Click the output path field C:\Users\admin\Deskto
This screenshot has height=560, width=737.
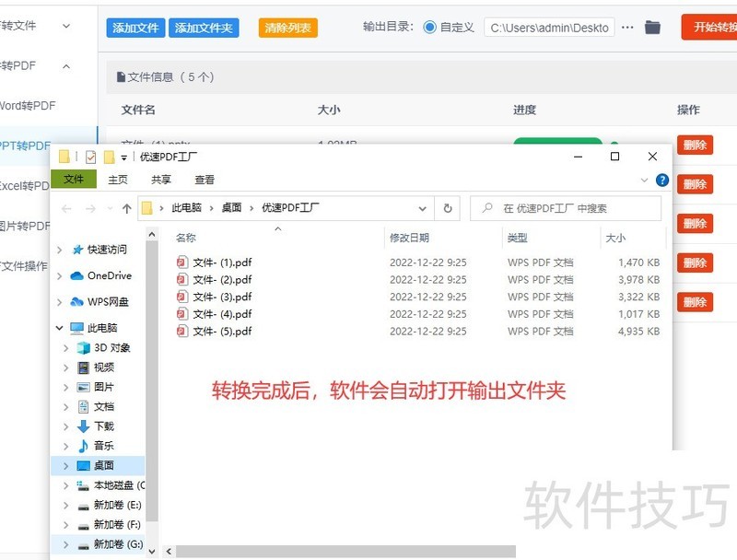549,28
